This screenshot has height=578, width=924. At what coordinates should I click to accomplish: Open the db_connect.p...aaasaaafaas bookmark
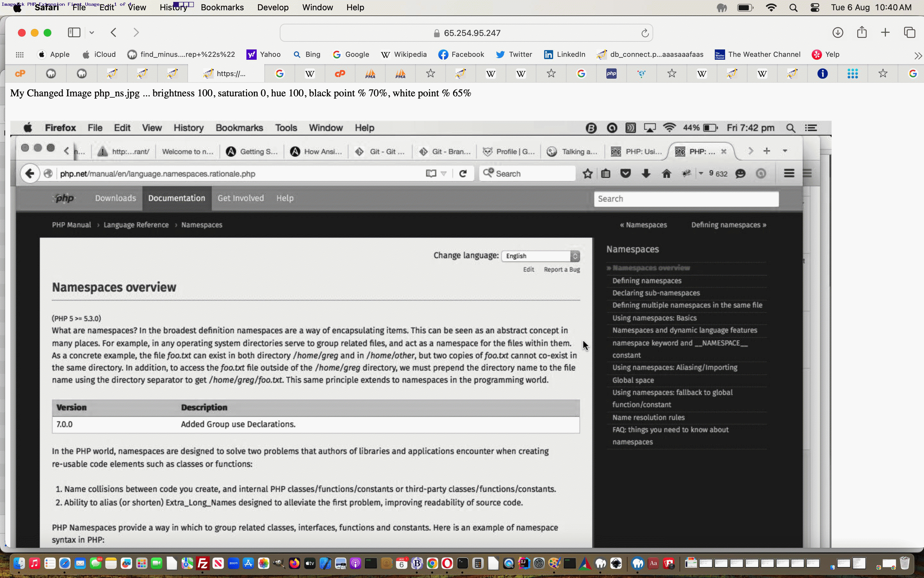click(650, 54)
